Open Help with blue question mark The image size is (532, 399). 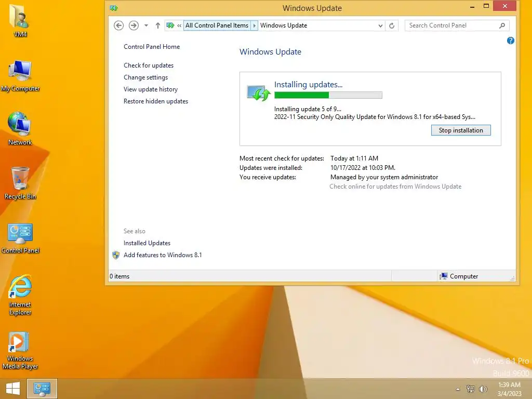pyautogui.click(x=510, y=41)
